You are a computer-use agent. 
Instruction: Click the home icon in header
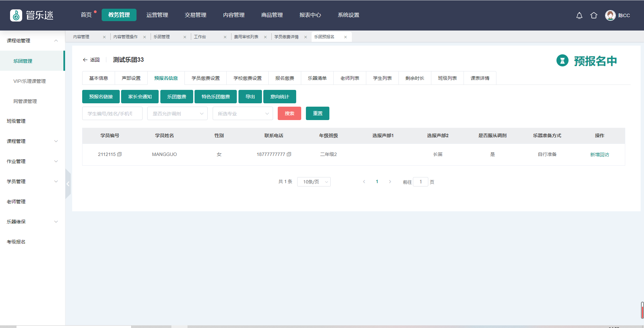[x=594, y=15]
